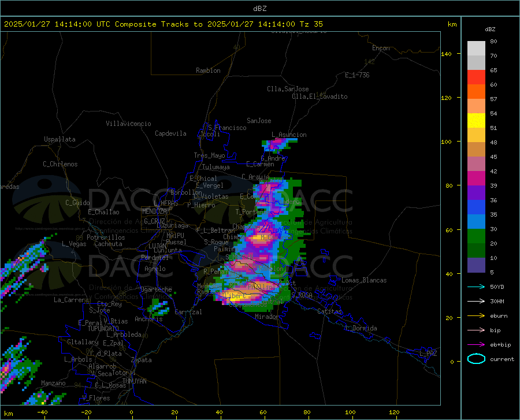Click the dBZ title at window top
Viewport: 520px width, 420px height.
[x=259, y=8]
